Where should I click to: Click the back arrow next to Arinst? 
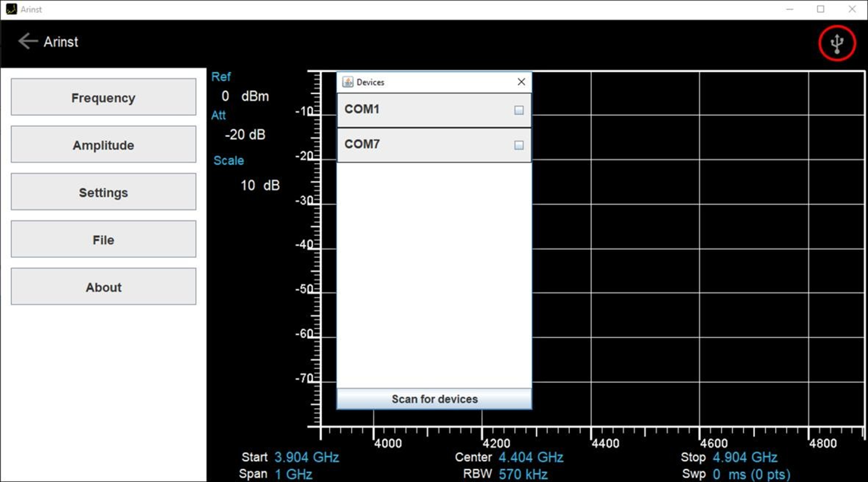pyautogui.click(x=28, y=42)
